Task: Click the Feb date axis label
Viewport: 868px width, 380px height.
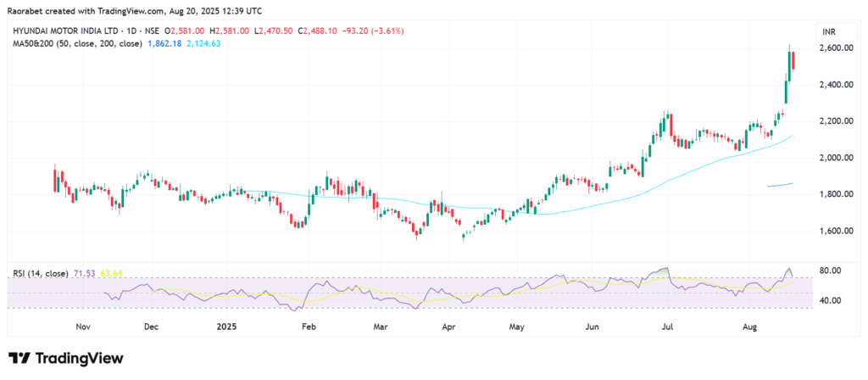Action: (309, 327)
